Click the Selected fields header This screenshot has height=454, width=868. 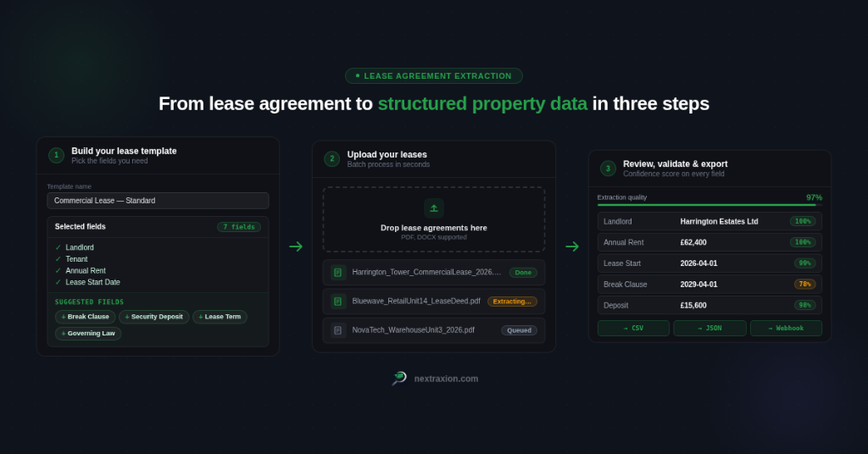click(x=81, y=227)
